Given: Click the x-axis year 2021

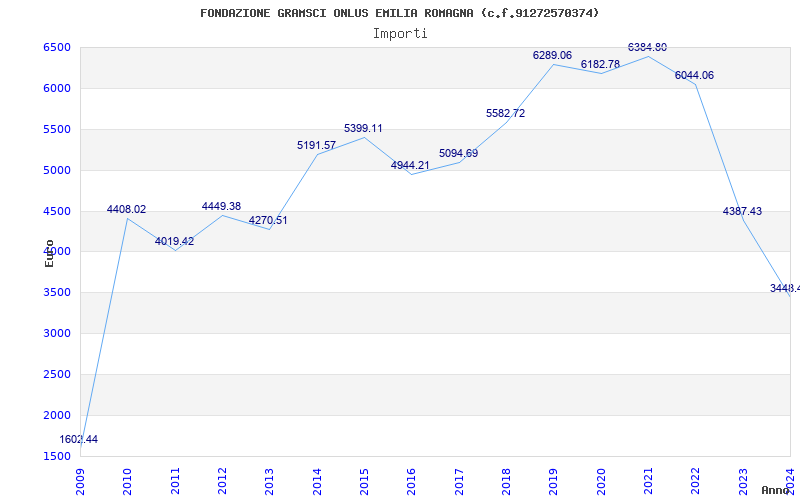Looking at the screenshot, I should point(648,482).
